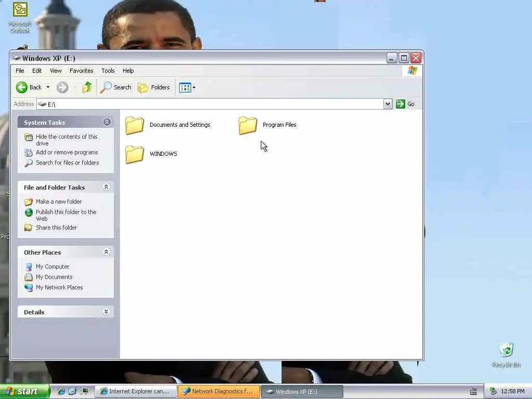Image resolution: width=532 pixels, height=399 pixels.
Task: Click inside the Address bar field
Action: [x=210, y=104]
